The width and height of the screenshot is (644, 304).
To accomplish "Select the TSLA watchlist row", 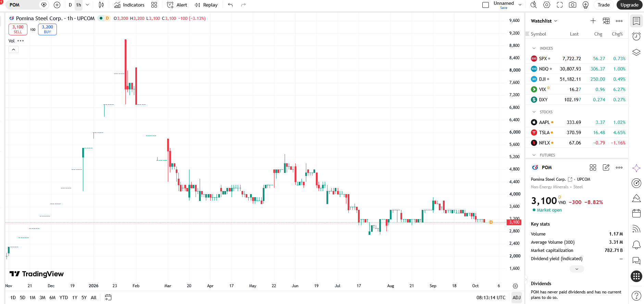I will click(577, 132).
